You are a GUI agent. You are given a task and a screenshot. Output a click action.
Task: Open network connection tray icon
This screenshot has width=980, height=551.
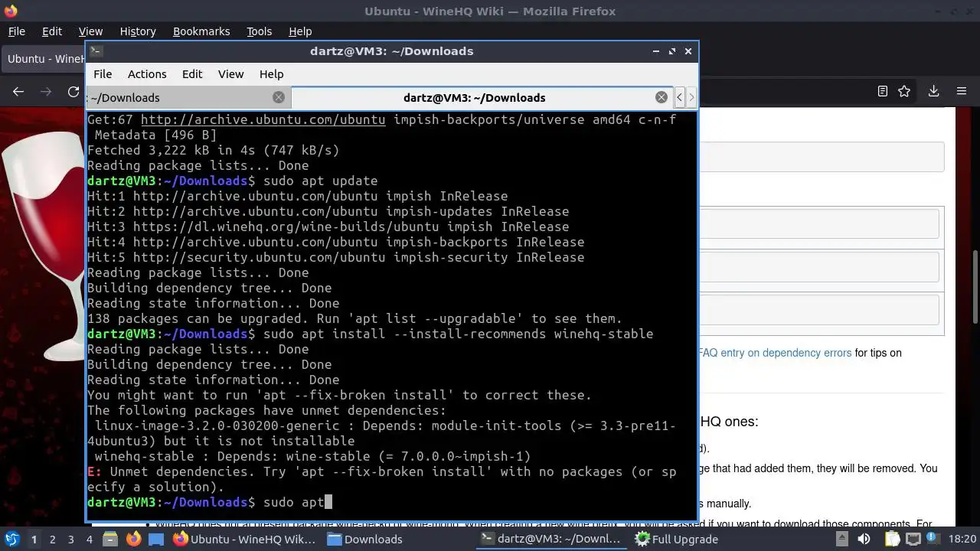point(913,539)
